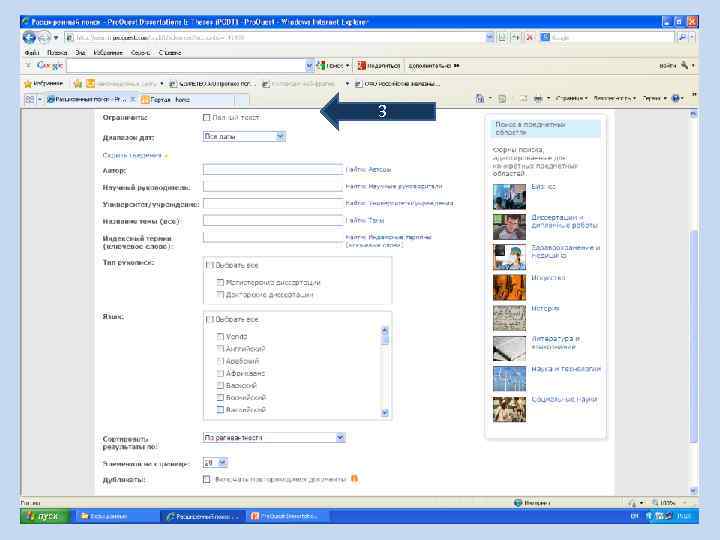720x540 pixels.
Task: Click the Print icon in command bar
Action: click(x=538, y=98)
